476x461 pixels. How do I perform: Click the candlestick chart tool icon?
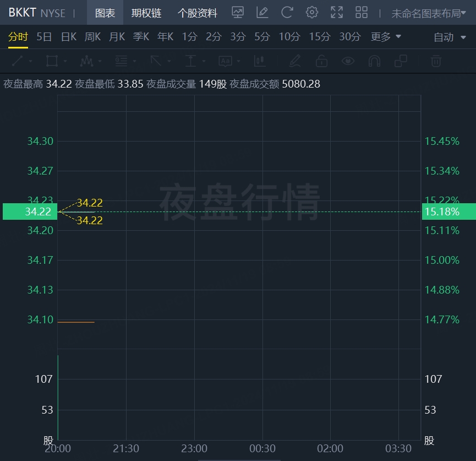[x=260, y=61]
